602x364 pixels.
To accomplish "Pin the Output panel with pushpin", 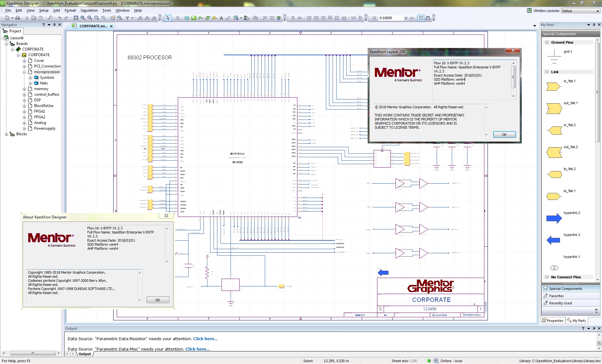I will 594,329.
